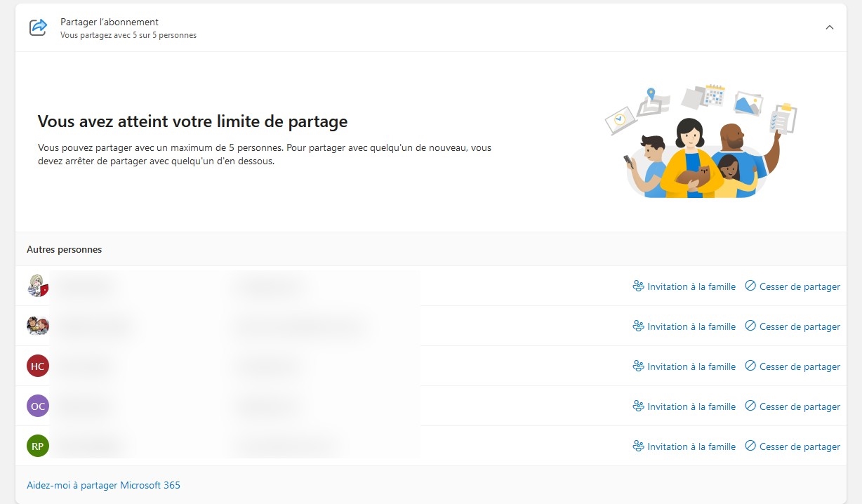Open Invitation à la famille for the HC person

click(691, 366)
